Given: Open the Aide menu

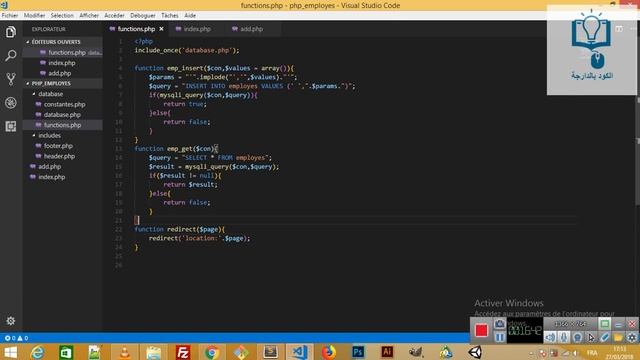Looking at the screenshot, I should (190, 16).
